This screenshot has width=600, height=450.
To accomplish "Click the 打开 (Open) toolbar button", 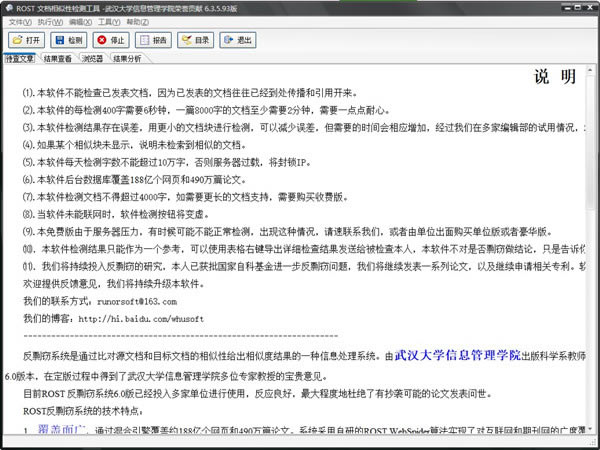I will point(27,40).
